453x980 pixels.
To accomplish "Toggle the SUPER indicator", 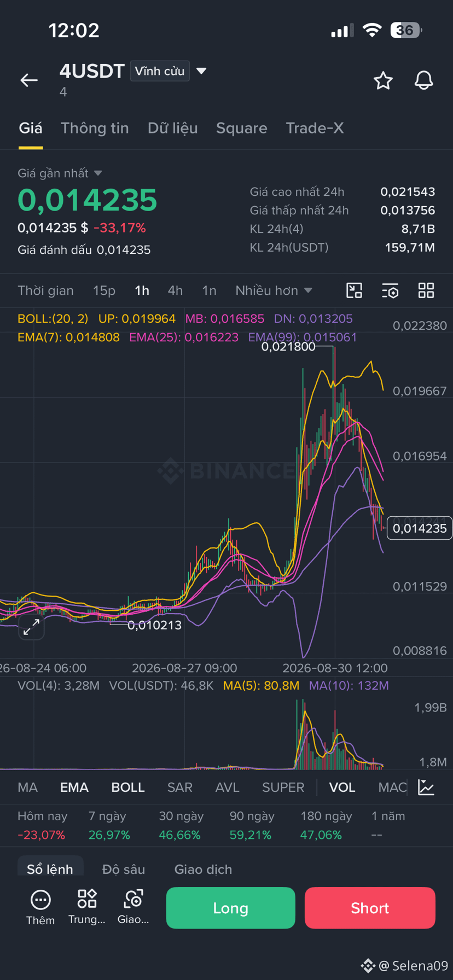I will tap(283, 787).
